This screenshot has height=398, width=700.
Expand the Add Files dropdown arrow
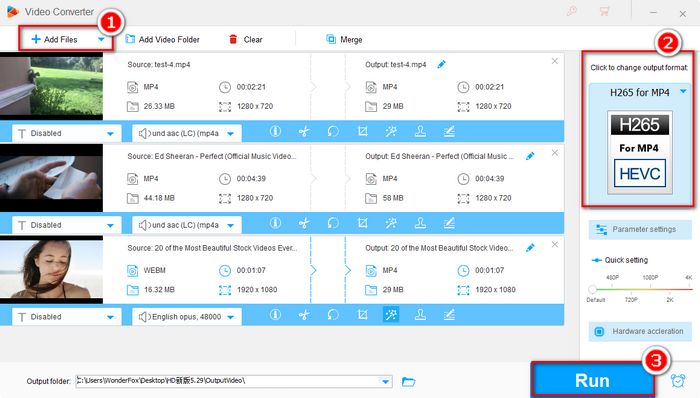(x=101, y=39)
